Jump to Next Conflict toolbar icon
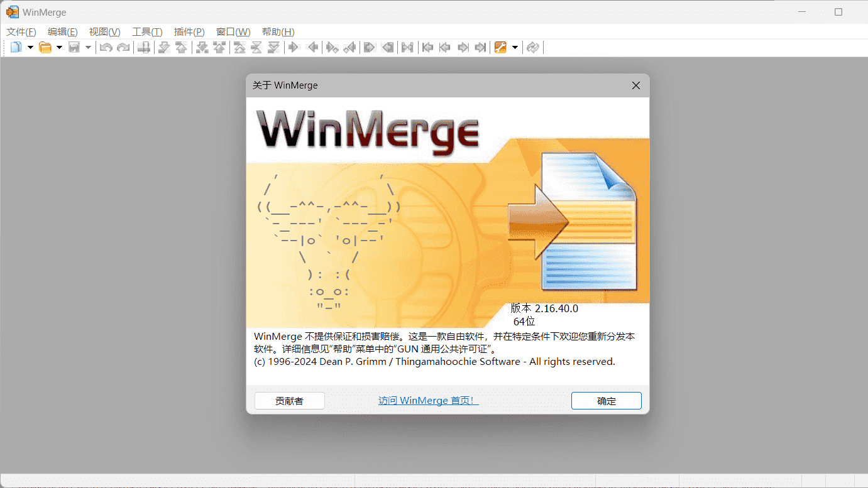 coord(202,47)
